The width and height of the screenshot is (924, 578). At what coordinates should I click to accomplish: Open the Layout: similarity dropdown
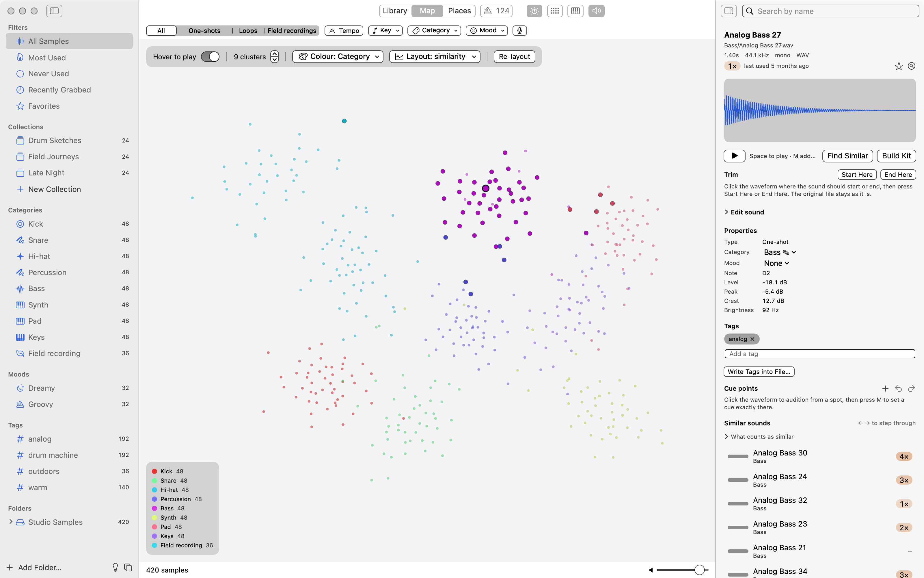click(435, 57)
